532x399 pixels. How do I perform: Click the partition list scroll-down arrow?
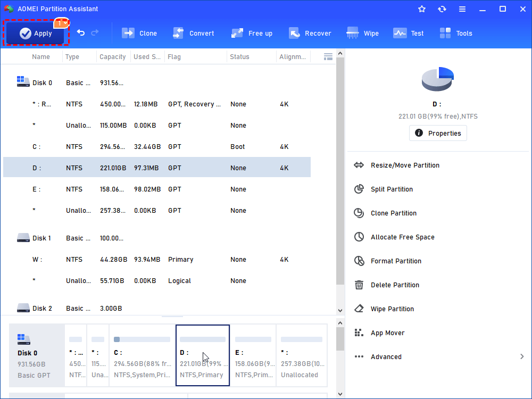[340, 311]
